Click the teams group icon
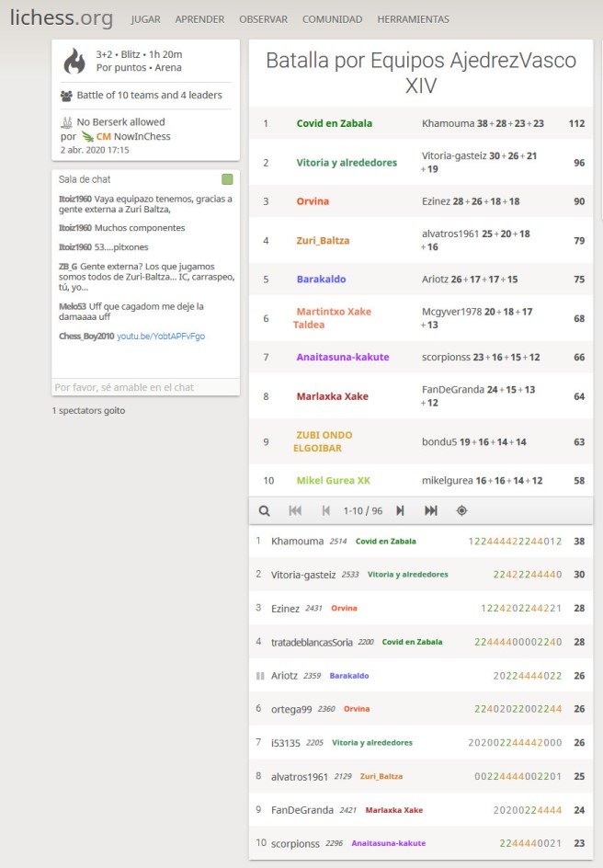The height and width of the screenshot is (868, 603). pyautogui.click(x=66, y=95)
